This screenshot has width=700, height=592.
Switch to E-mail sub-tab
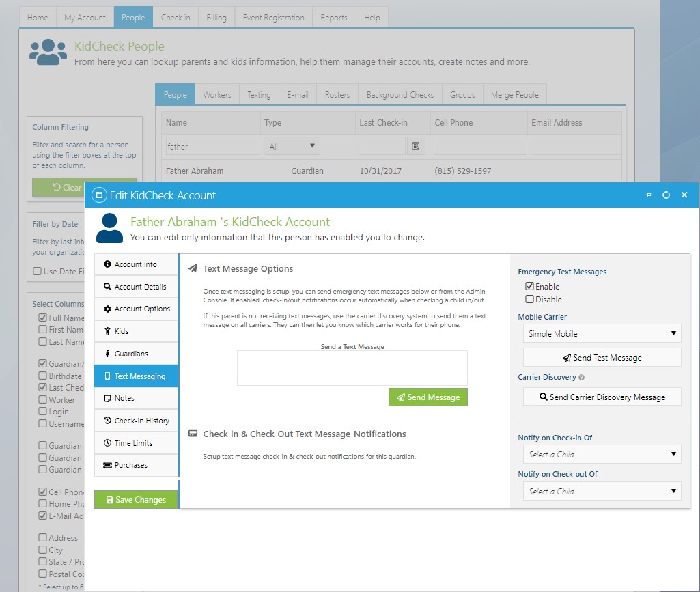pyautogui.click(x=298, y=95)
